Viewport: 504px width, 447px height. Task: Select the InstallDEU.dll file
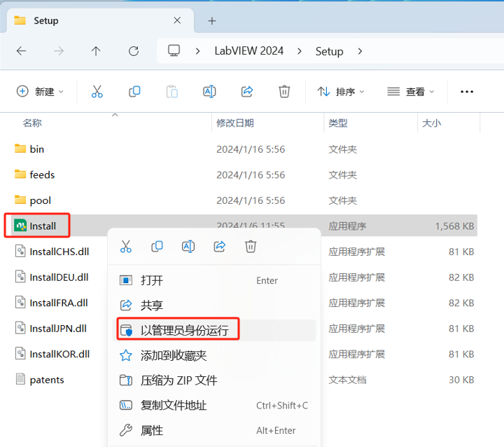click(x=59, y=277)
